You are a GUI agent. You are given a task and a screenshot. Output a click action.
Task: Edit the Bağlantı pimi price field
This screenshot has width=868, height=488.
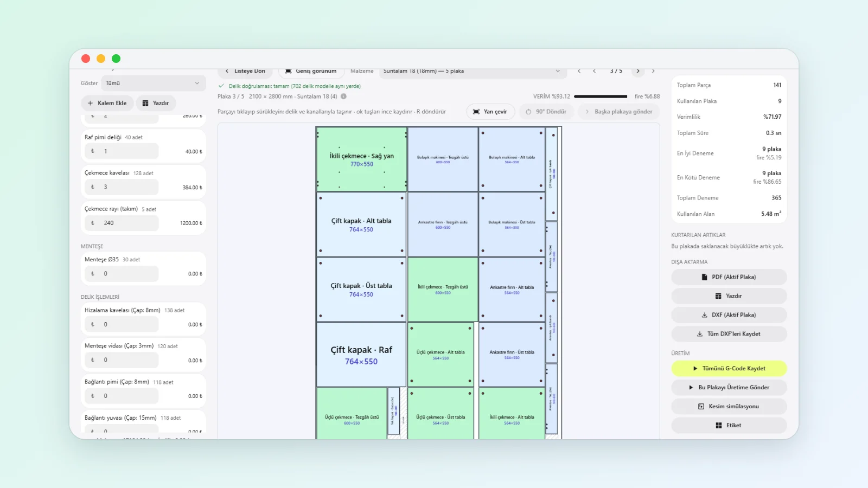point(122,396)
